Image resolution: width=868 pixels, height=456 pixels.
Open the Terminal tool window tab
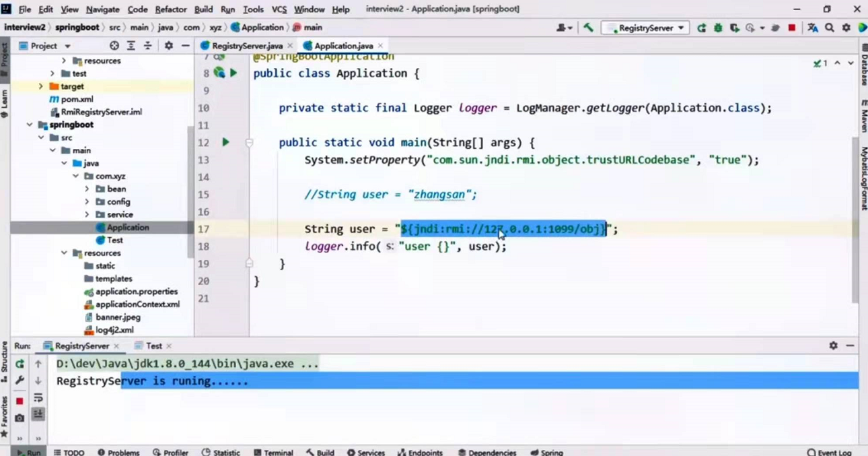(x=273, y=452)
